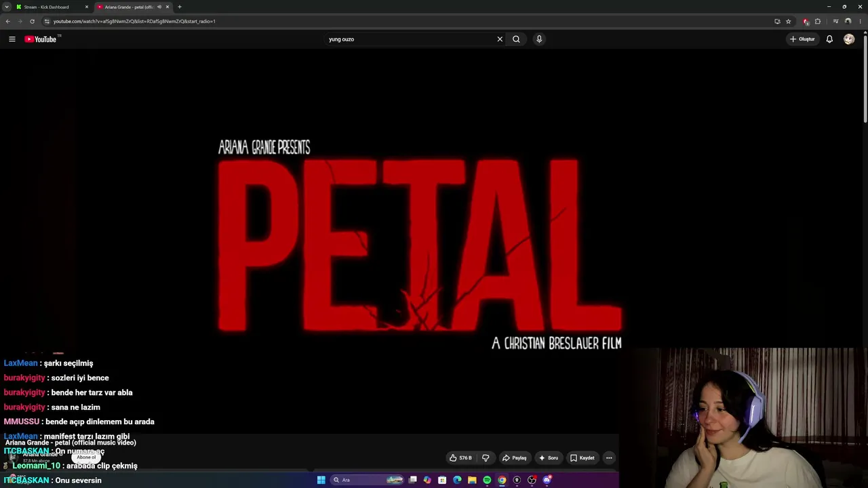Expand the Chrome tab search dropdown
This screenshot has height=488, width=868.
pos(7,7)
